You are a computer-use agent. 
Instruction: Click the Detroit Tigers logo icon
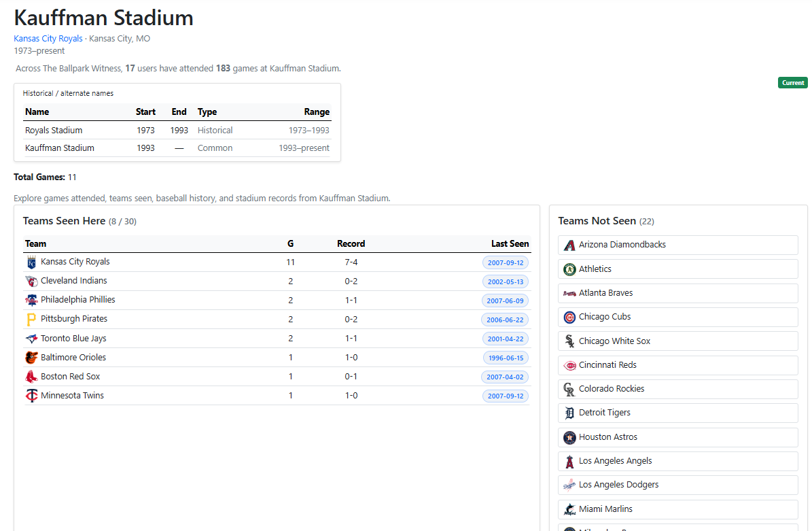[569, 413]
